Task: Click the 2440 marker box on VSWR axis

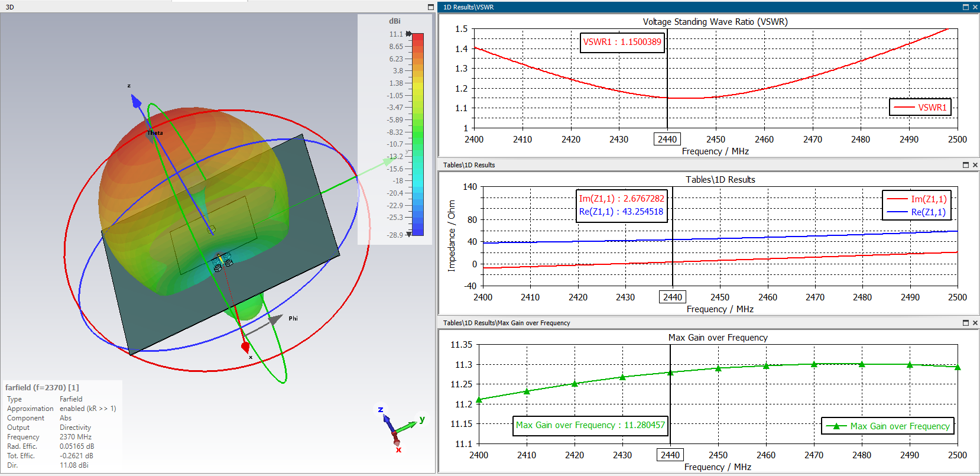Action: click(x=667, y=140)
